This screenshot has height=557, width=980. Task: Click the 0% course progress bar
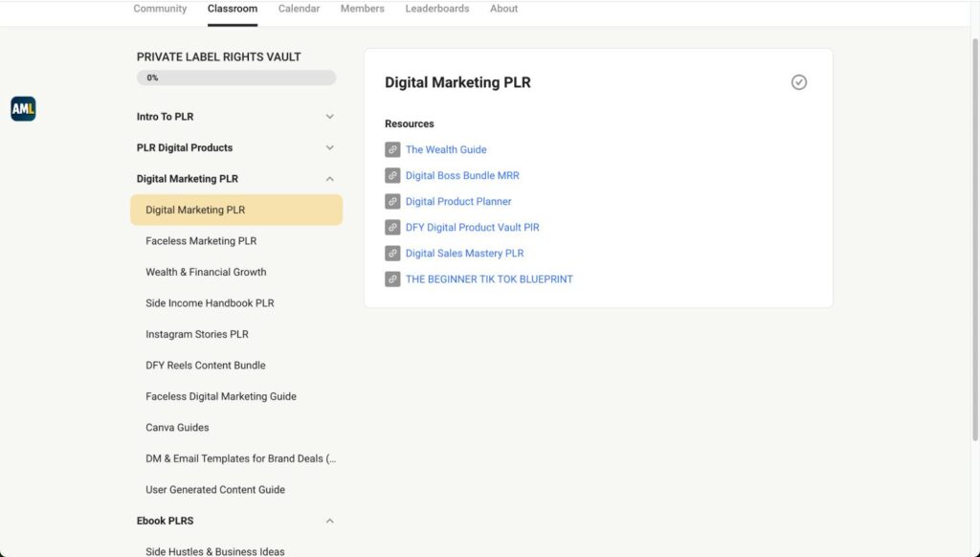tap(236, 78)
